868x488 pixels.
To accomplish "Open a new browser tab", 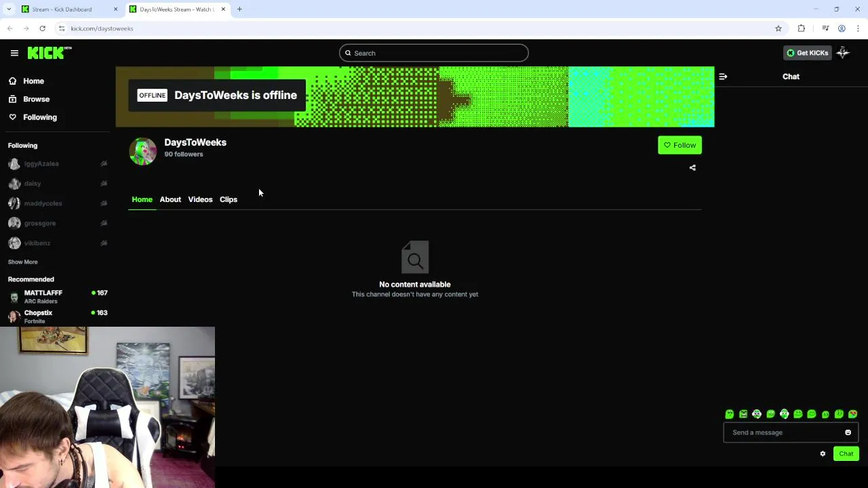I will 239,9.
